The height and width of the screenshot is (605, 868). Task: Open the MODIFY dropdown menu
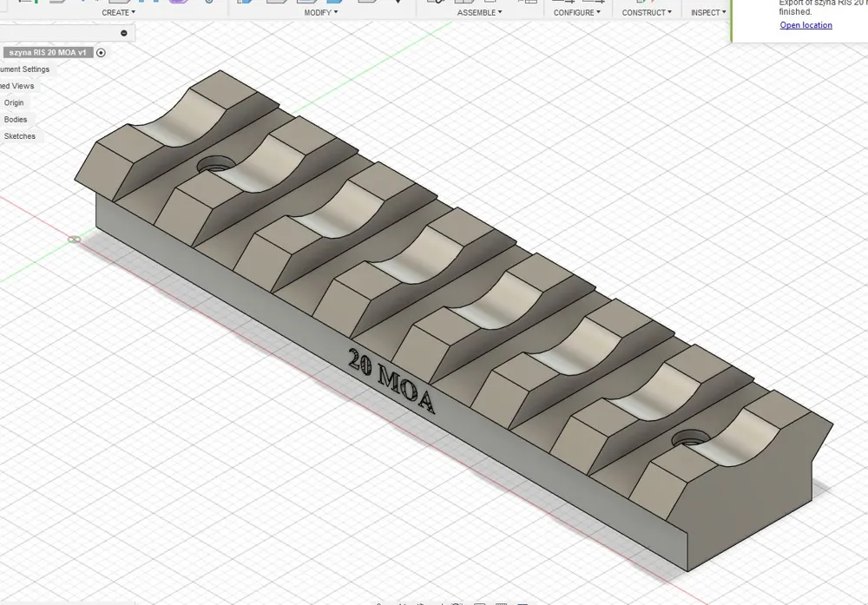point(320,12)
